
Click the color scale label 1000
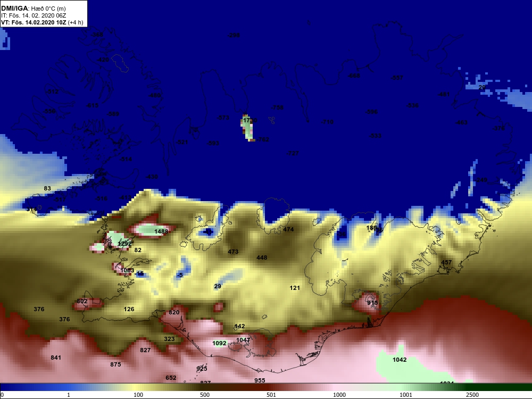pyautogui.click(x=339, y=395)
